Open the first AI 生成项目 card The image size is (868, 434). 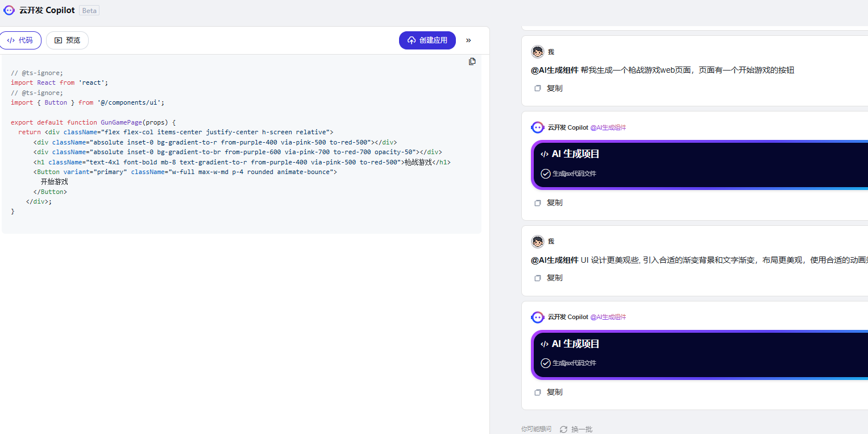(x=699, y=164)
